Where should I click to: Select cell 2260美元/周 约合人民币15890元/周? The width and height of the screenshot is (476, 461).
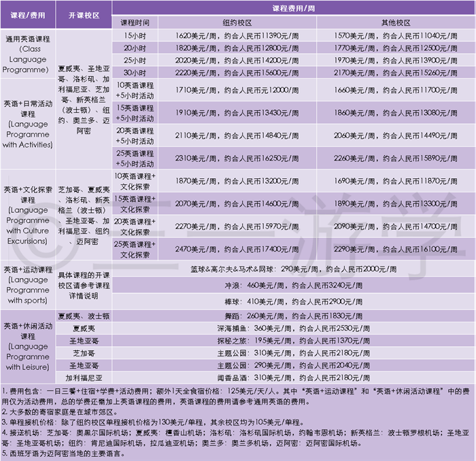[x=396, y=158]
